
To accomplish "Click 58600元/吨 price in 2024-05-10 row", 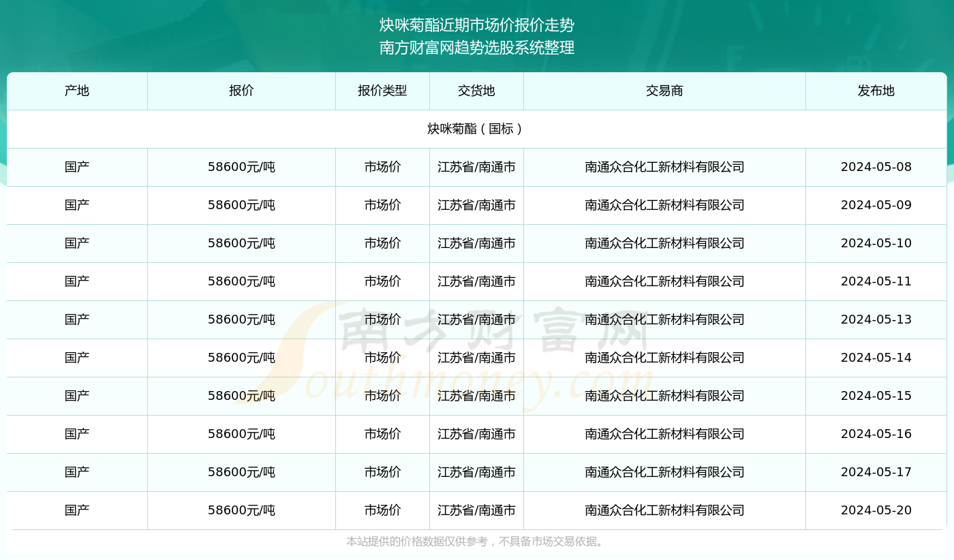I will pos(241,243).
